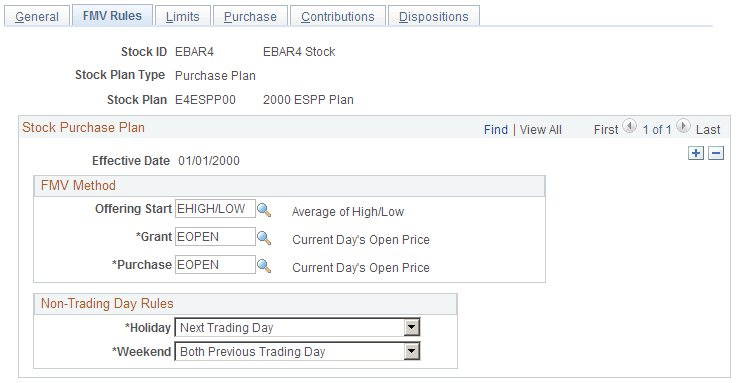The width and height of the screenshot is (741, 383).
Task: Select the '2000 ESPP Plan' description text
Action: (308, 100)
